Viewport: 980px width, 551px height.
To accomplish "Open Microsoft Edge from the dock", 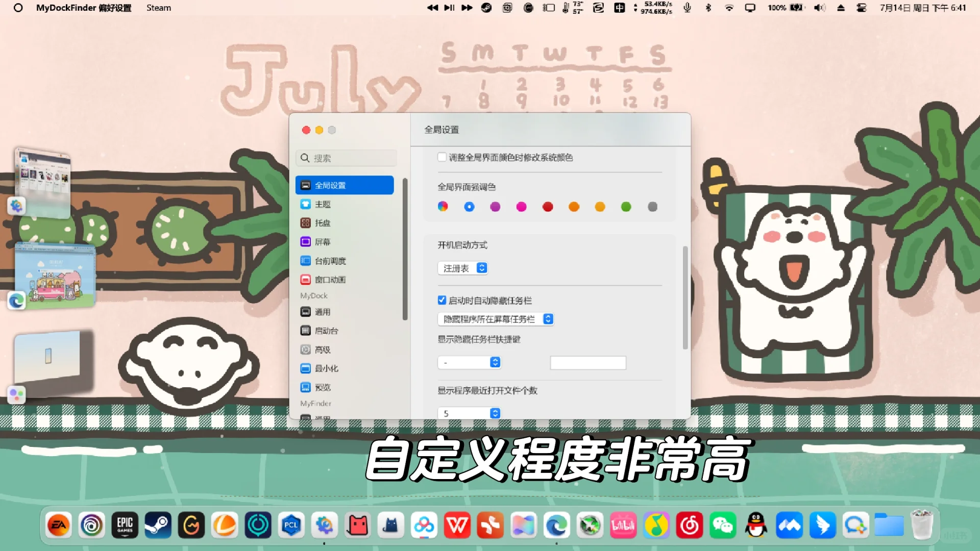I will click(x=557, y=525).
